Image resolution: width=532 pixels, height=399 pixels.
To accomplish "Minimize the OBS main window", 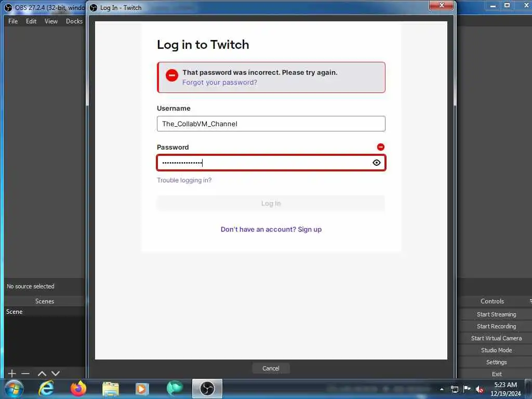I will [x=493, y=5].
